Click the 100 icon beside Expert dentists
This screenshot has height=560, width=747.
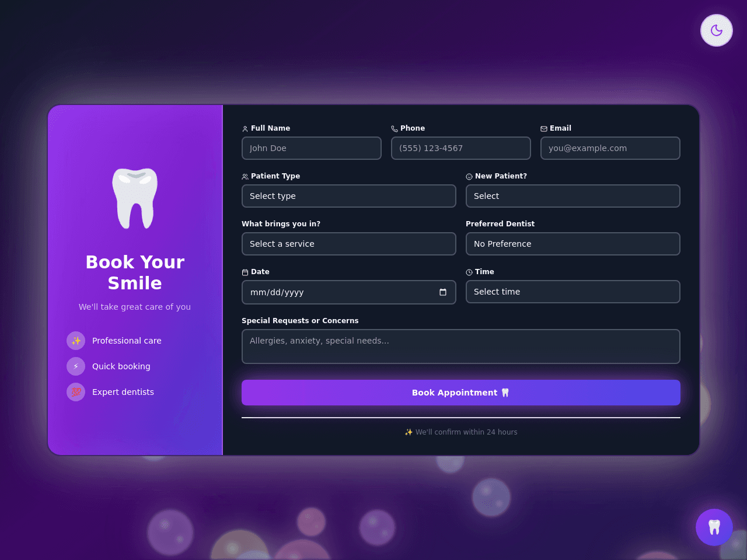[x=76, y=392]
